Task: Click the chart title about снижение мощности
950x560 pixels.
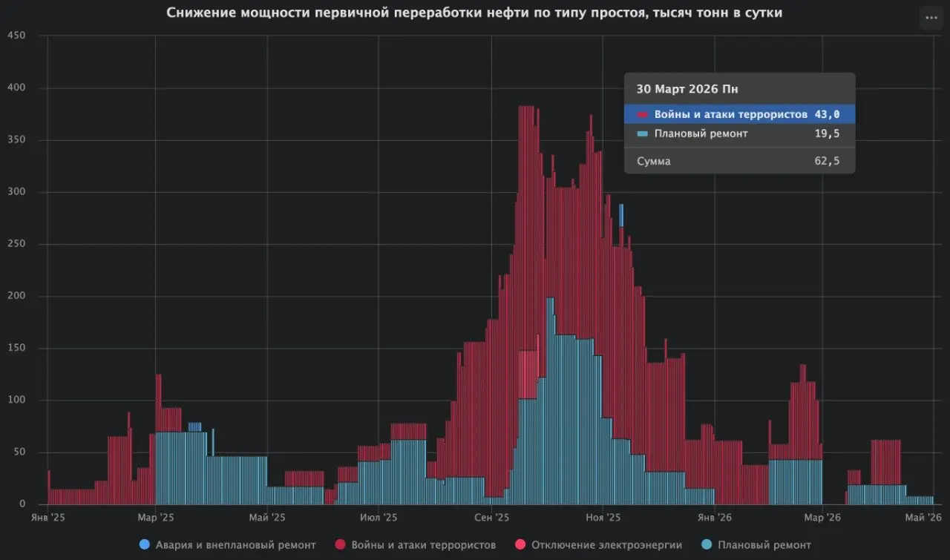Action: 474,13
